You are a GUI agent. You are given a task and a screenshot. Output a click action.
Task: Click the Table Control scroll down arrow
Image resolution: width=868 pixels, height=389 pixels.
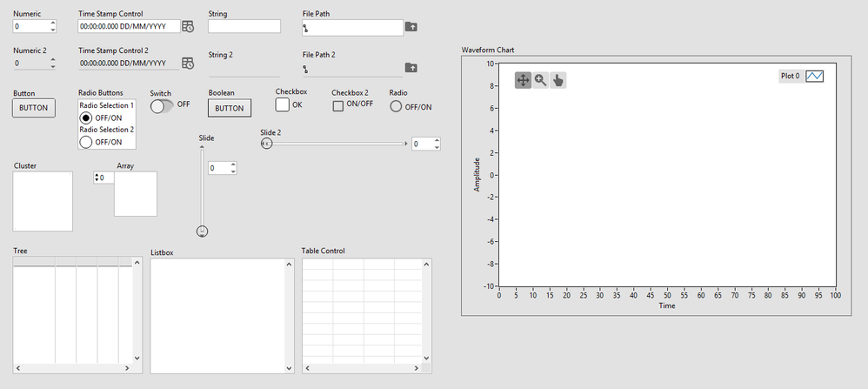425,359
